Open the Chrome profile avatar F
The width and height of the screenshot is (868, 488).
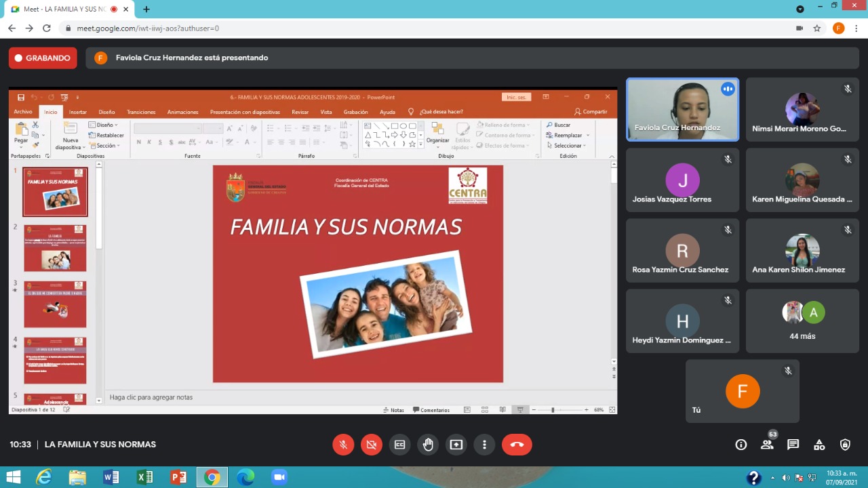click(838, 28)
